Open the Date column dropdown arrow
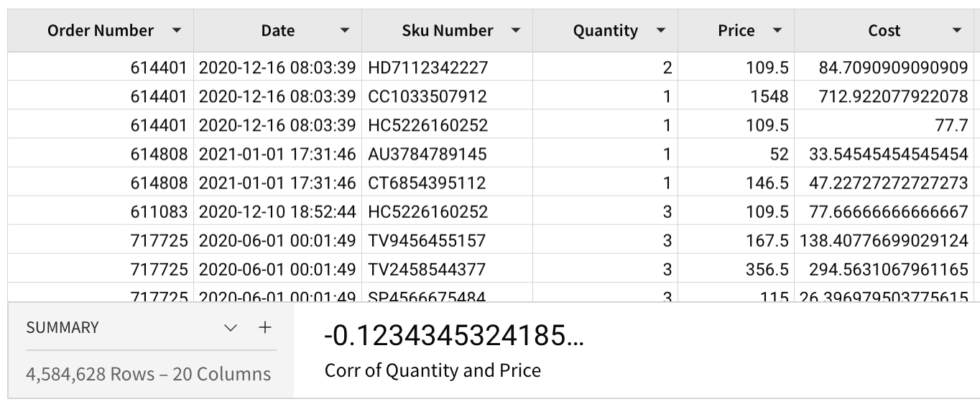980x407 pixels. click(x=345, y=31)
